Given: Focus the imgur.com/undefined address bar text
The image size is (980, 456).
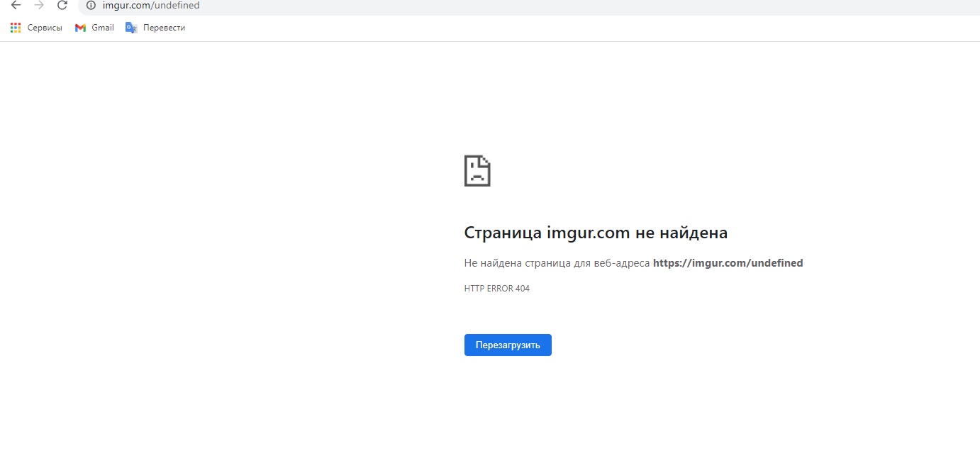Looking at the screenshot, I should pos(151,6).
